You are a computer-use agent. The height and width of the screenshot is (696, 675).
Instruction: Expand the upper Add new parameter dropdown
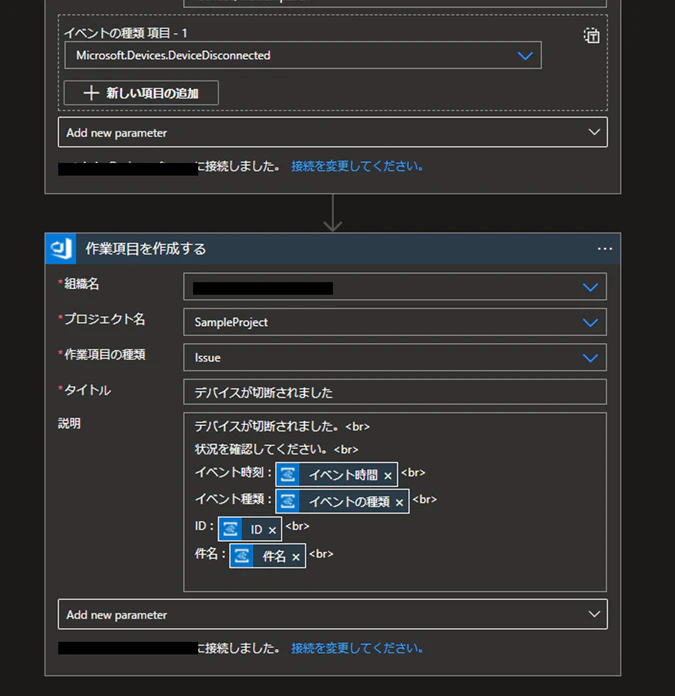332,132
